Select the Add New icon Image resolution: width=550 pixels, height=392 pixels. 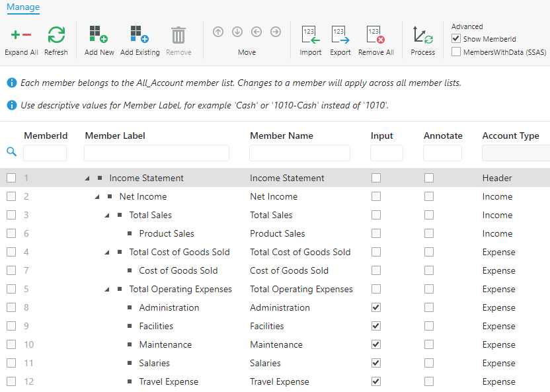tap(98, 34)
